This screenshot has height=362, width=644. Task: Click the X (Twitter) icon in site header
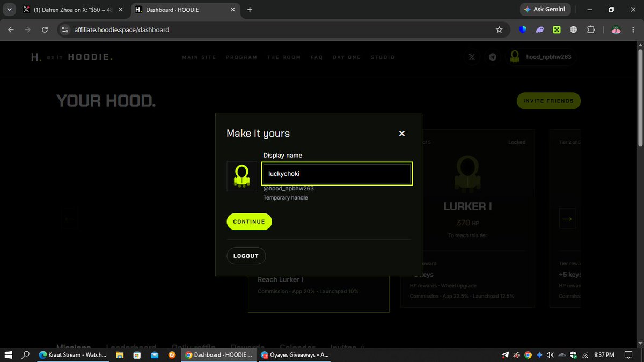tap(472, 57)
